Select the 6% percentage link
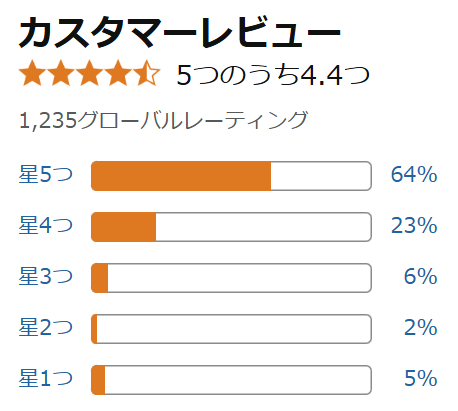This screenshot has width=458, height=411. click(421, 276)
